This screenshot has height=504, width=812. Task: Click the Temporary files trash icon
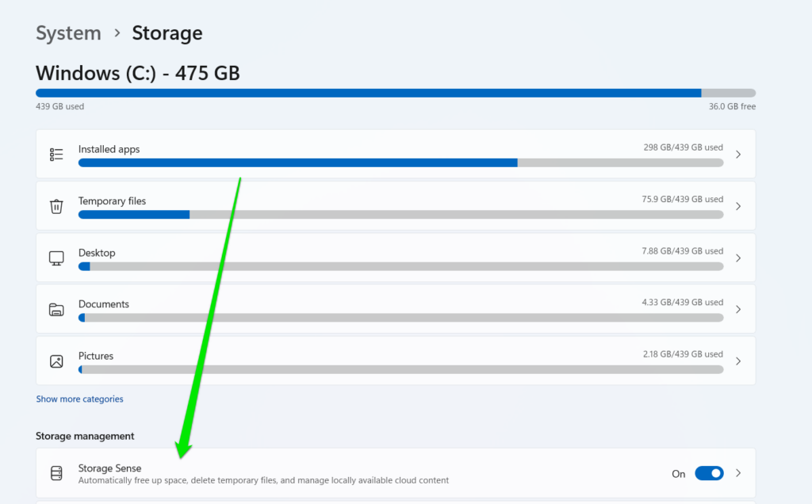pos(56,206)
